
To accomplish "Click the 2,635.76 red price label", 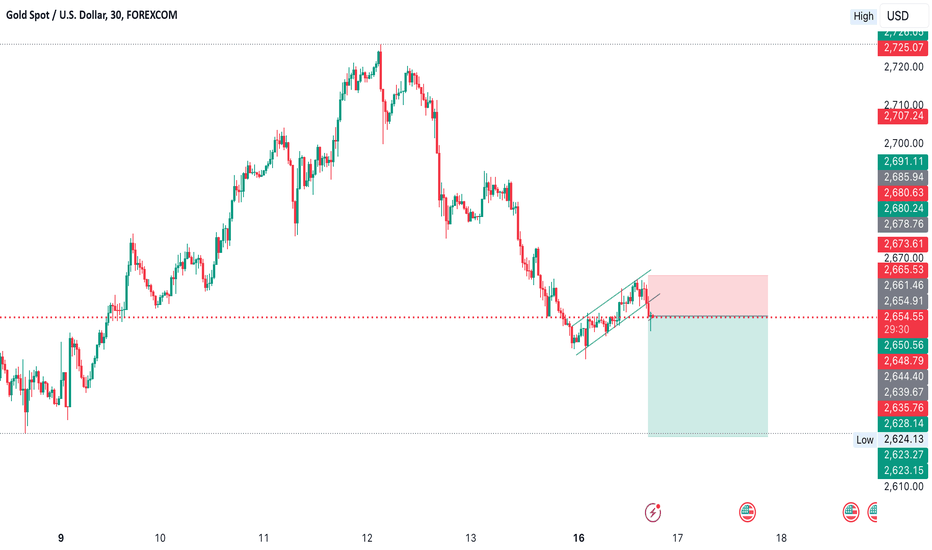I will 903,408.
